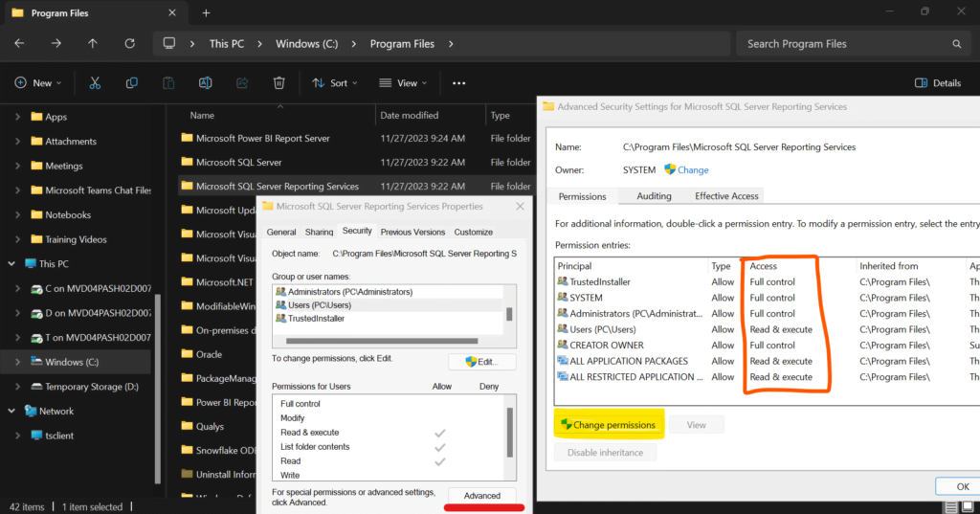Switch to the Sharing tab
This screenshot has width=980, height=514.
coord(319,232)
